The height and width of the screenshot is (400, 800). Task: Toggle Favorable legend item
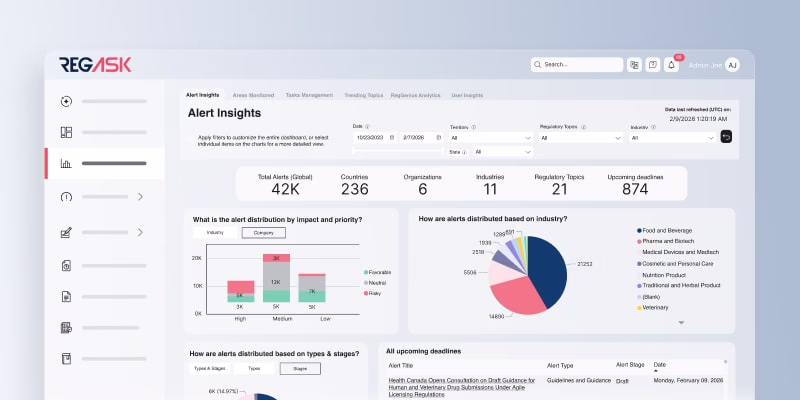pos(378,272)
